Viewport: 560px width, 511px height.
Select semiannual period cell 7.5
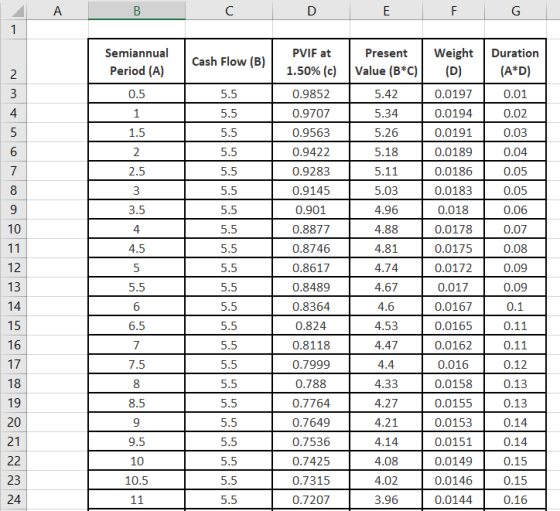click(137, 364)
